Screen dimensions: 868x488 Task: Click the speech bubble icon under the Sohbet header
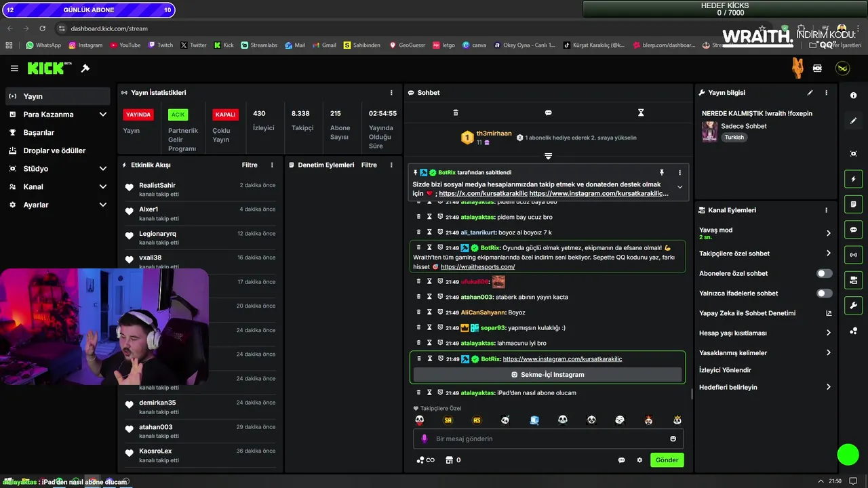click(548, 113)
